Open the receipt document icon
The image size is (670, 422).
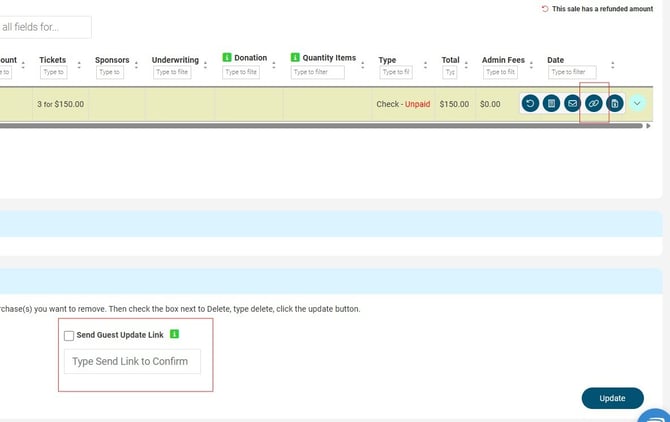[551, 103]
